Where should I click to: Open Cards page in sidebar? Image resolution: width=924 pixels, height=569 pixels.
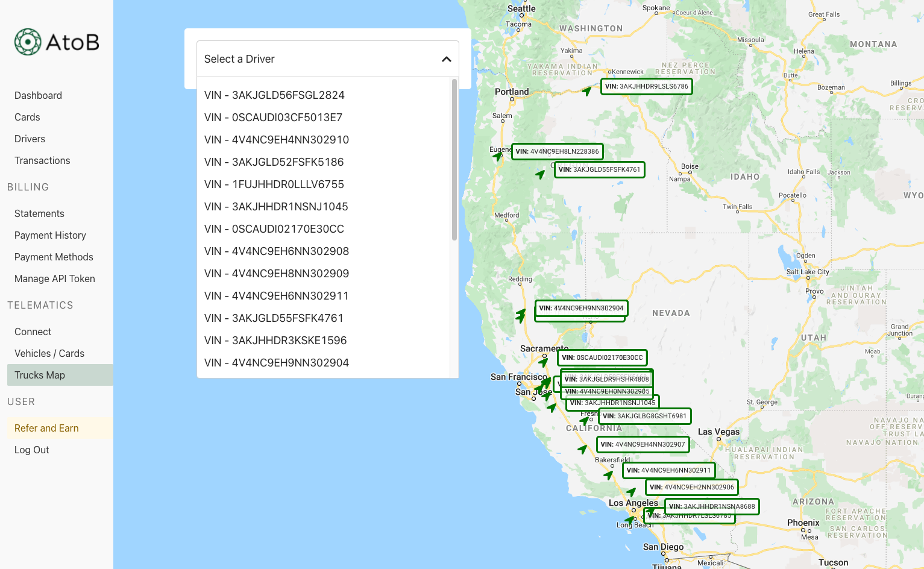pos(27,117)
